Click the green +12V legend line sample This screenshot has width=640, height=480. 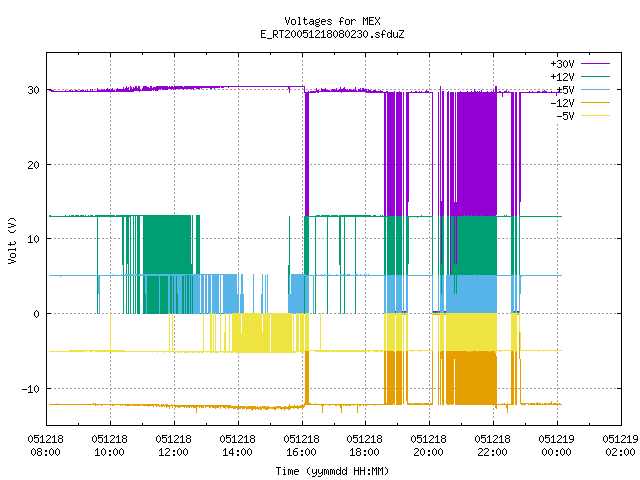pos(595,76)
